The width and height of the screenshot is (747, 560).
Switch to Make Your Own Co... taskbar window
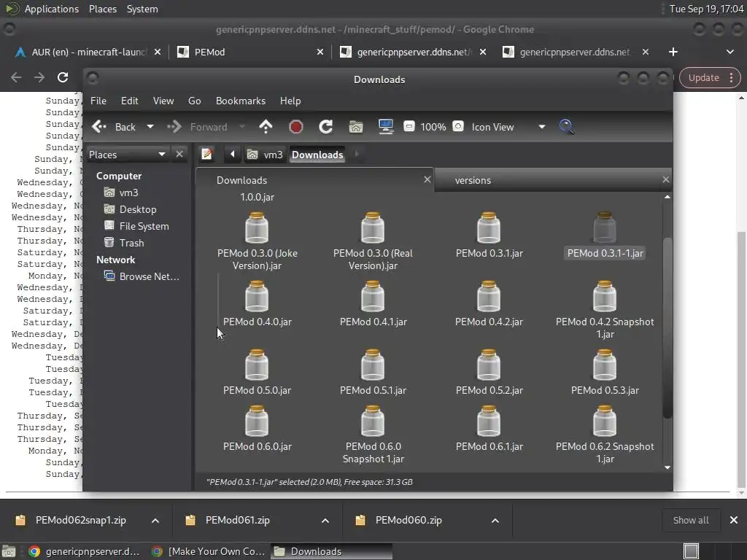tap(208, 551)
